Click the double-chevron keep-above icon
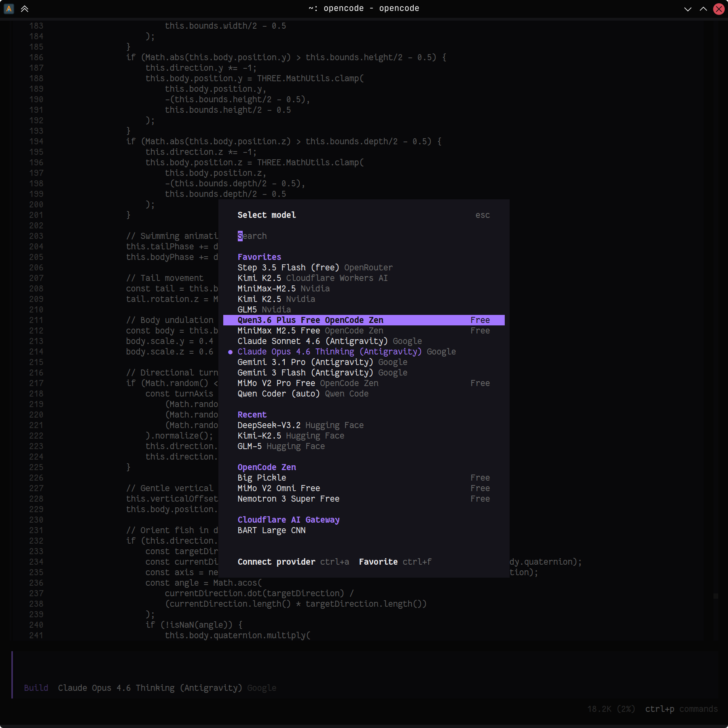This screenshot has width=728, height=728. point(25,8)
